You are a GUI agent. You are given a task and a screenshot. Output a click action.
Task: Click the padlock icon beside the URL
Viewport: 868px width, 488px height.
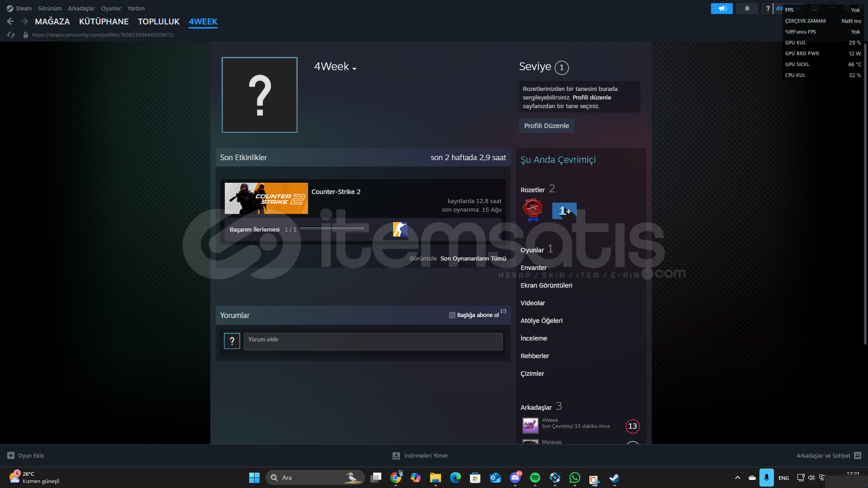pyautogui.click(x=26, y=35)
